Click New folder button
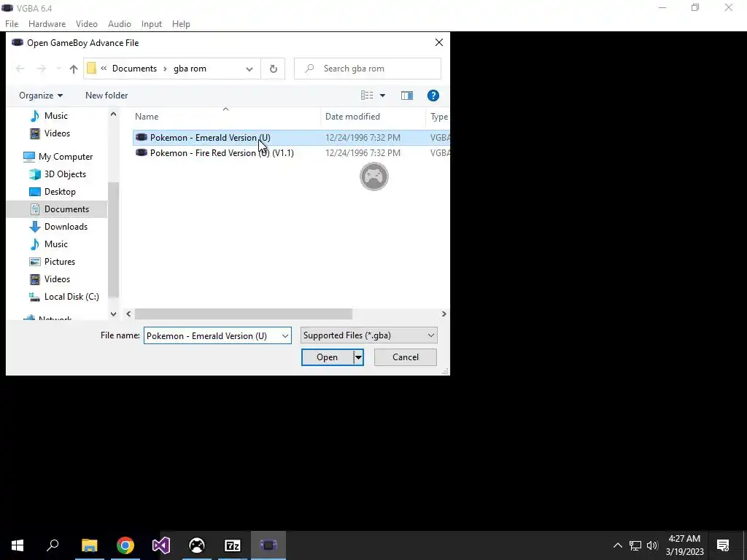 coord(107,96)
